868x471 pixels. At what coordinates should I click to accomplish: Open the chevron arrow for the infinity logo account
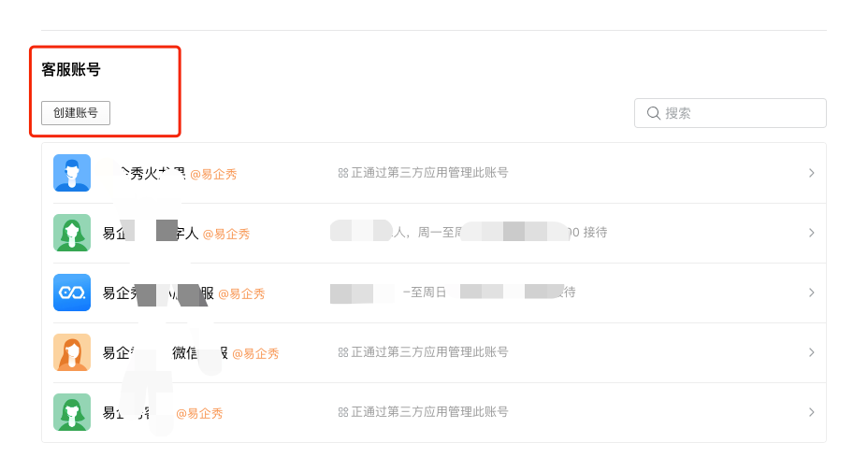click(x=811, y=293)
